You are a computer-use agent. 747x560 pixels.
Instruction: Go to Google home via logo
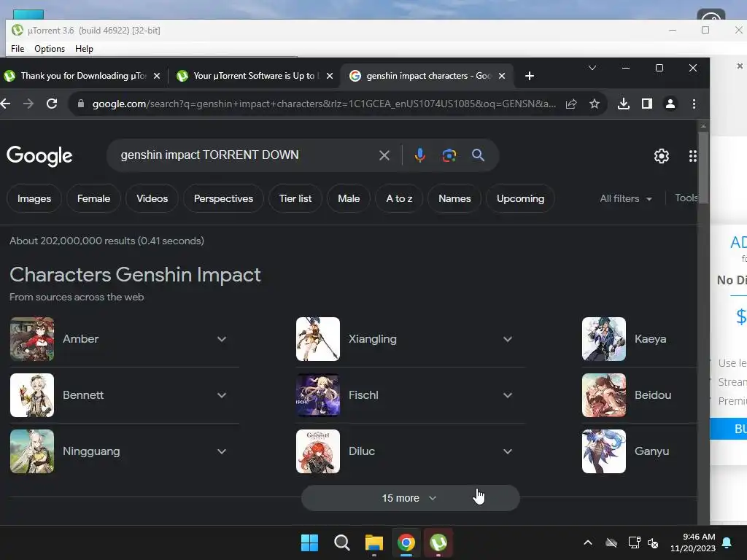39,156
